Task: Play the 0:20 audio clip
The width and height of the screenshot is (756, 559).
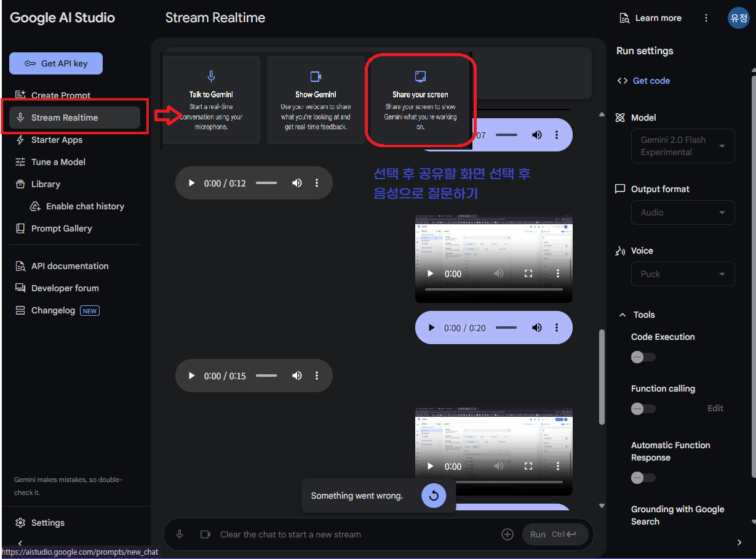Action: coord(431,328)
